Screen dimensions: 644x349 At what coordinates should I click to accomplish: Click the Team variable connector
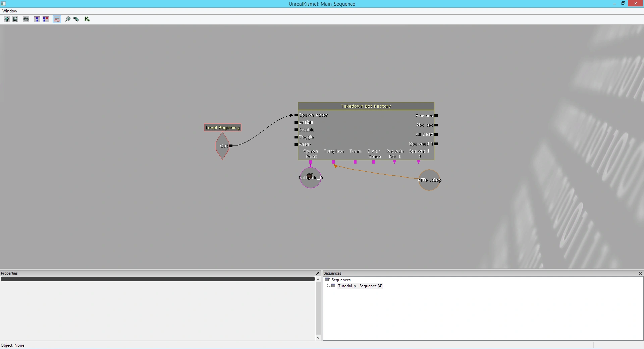click(x=355, y=162)
